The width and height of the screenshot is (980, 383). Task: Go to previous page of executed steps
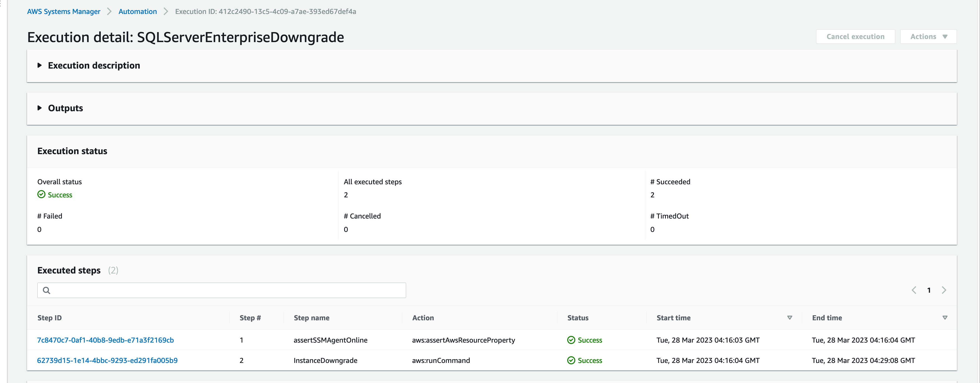pos(914,290)
